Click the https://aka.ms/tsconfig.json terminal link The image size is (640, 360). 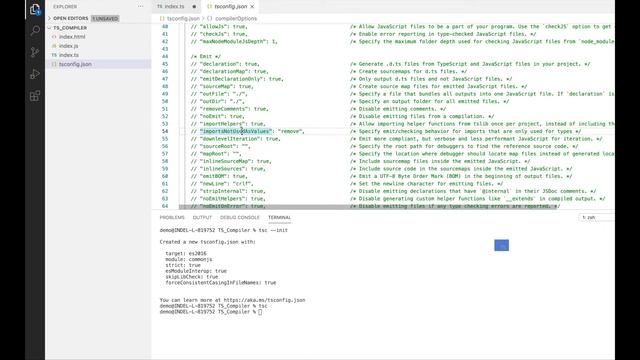264,300
